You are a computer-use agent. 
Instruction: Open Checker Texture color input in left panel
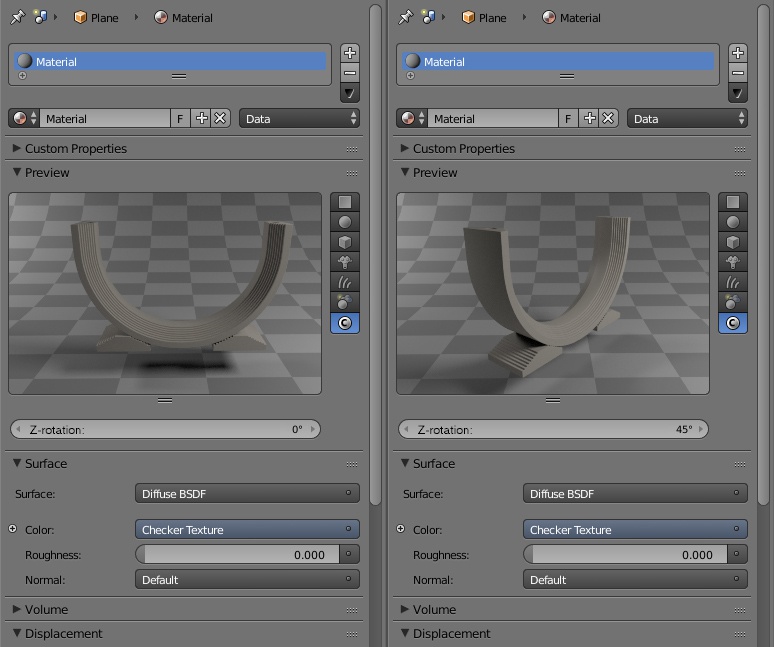[247, 530]
